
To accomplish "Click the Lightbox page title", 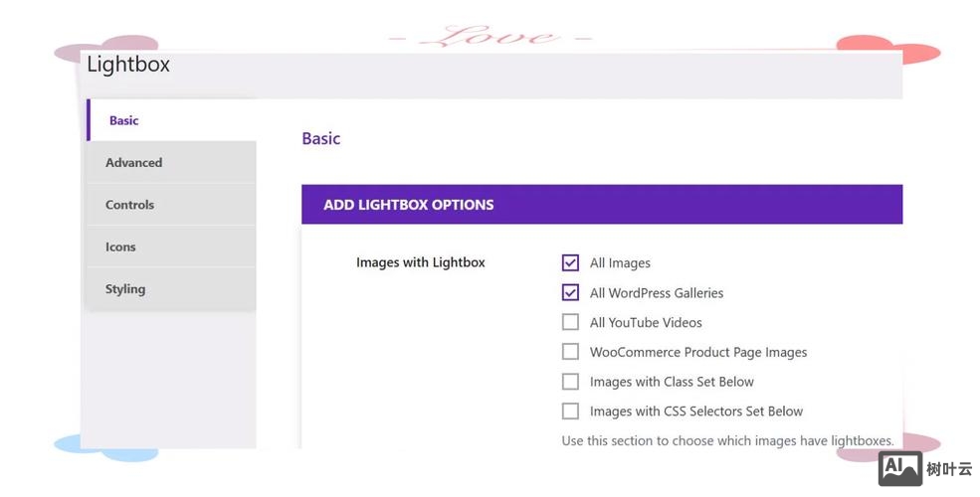I will [128, 65].
